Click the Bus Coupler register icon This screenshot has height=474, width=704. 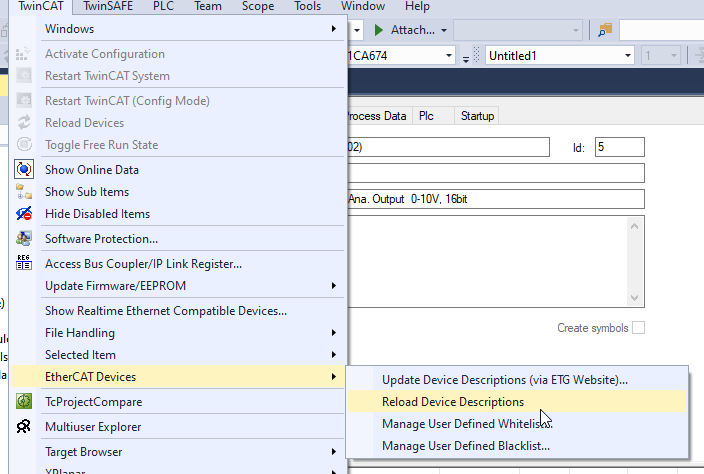click(x=24, y=262)
